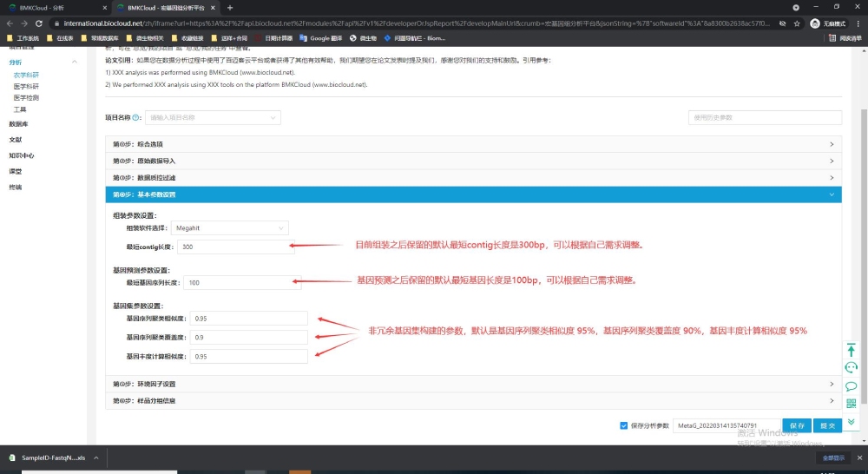Open the 组装软件选择 Megahit dropdown
Image resolution: width=868 pixels, height=474 pixels.
[x=230, y=227]
